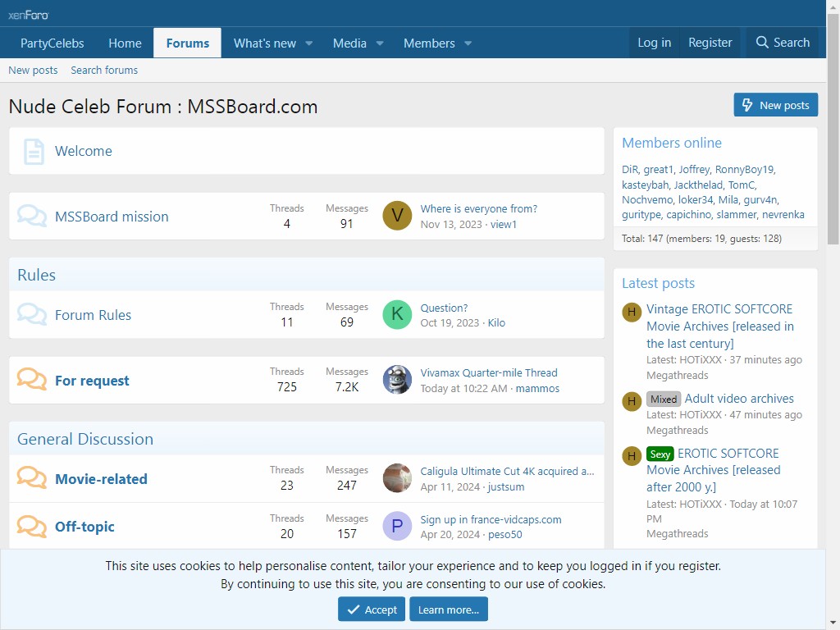Image resolution: width=840 pixels, height=630 pixels.
Task: Open Adult video archives post
Action: [x=739, y=399]
